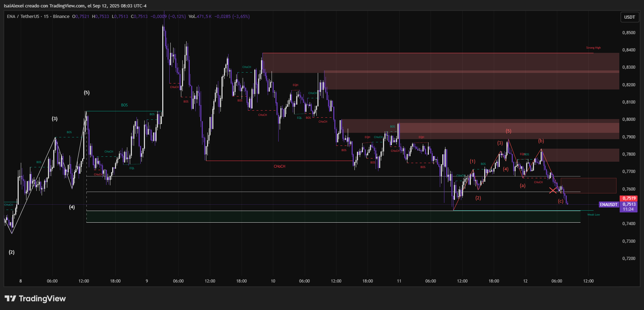Click 0,8000 on the price scale
Image resolution: width=644 pixels, height=310 pixels.
(629, 119)
